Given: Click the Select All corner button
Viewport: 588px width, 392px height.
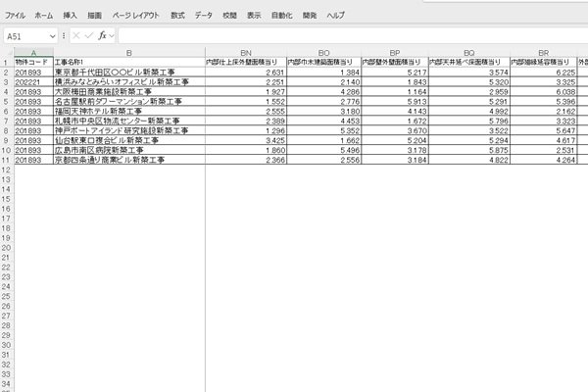Looking at the screenshot, I should point(6,52).
